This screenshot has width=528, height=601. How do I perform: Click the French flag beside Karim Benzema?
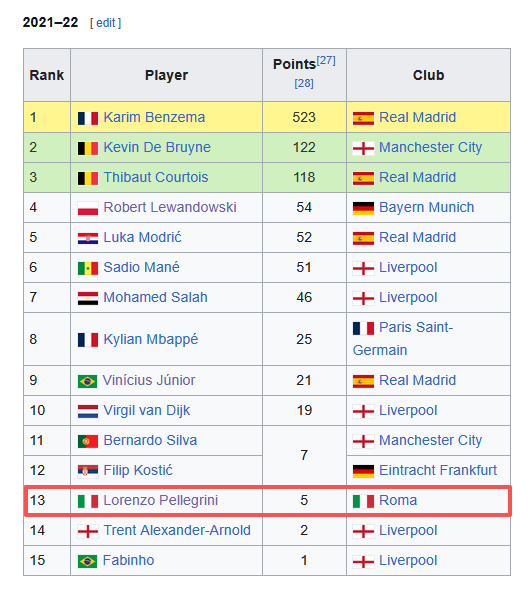(x=88, y=118)
